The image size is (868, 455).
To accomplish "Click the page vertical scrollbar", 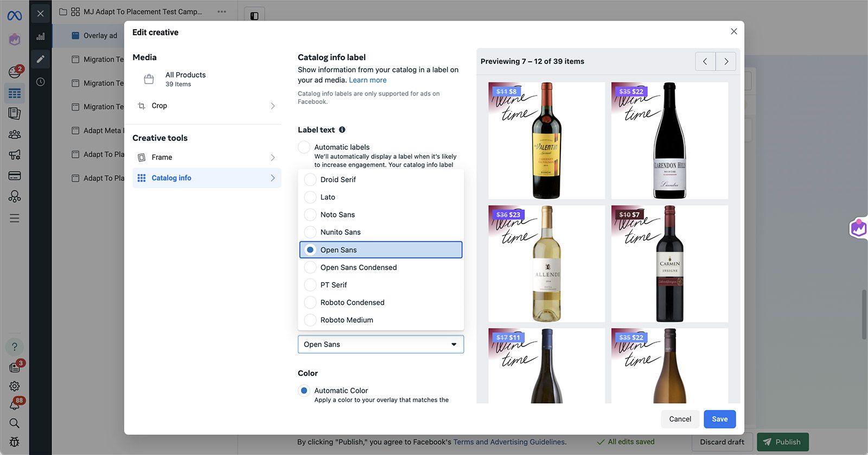I will click(864, 315).
